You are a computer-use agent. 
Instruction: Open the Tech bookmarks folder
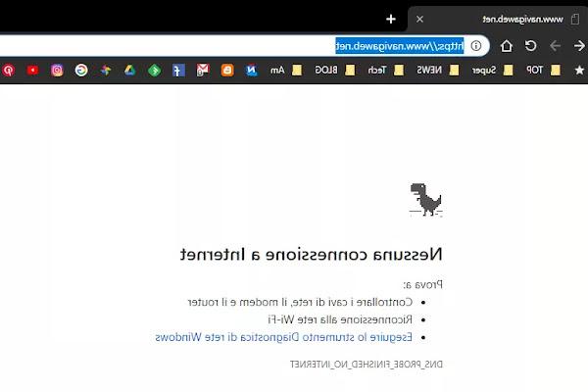click(x=385, y=71)
